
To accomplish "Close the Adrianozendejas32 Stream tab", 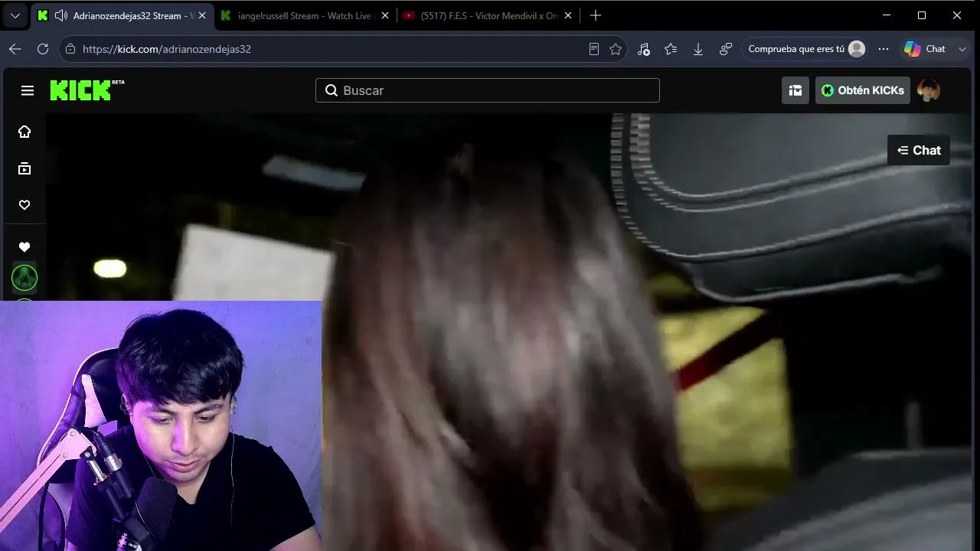I will click(x=202, y=15).
